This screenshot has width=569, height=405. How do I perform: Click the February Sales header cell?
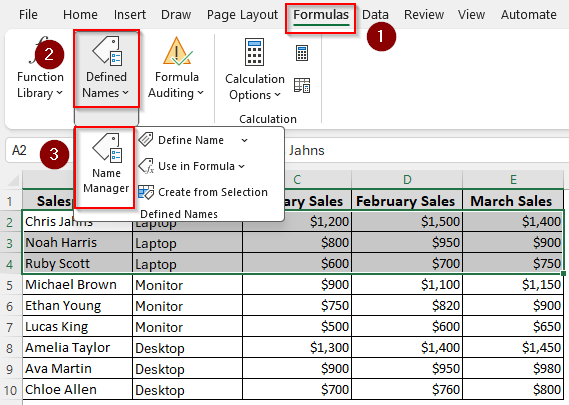[x=407, y=201]
